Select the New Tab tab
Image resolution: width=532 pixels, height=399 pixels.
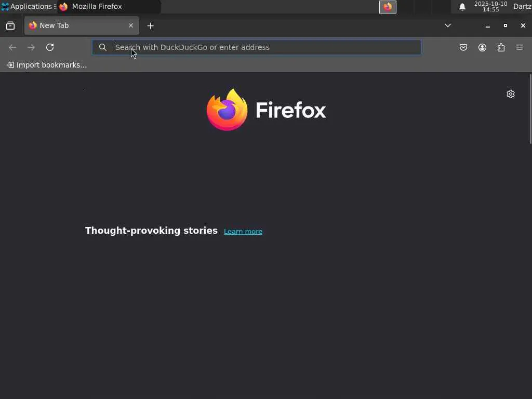82,25
